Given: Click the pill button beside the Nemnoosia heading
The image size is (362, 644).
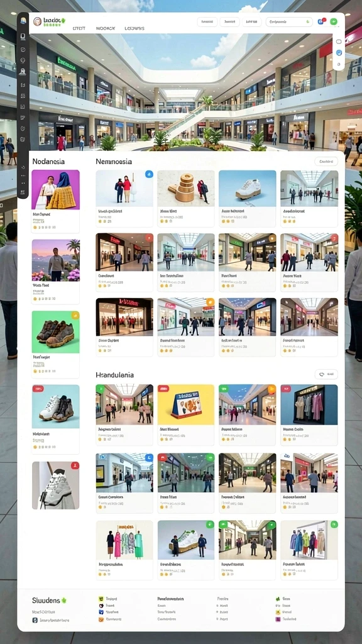Looking at the screenshot, I should click(x=326, y=162).
